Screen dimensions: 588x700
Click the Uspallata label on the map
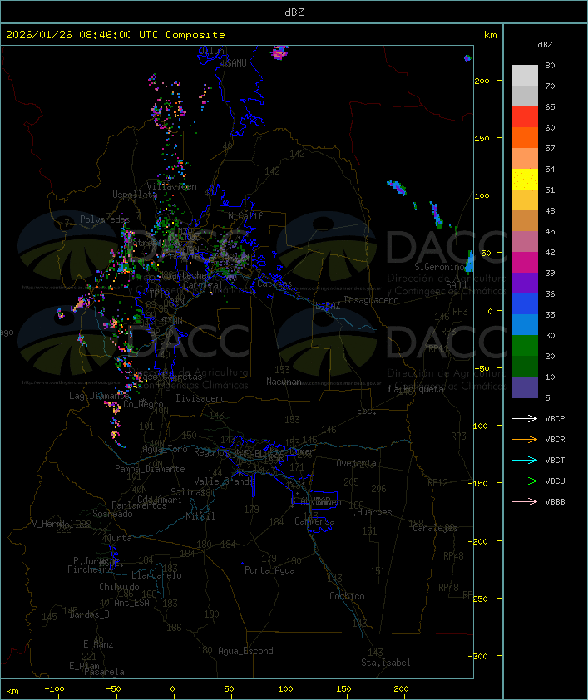pos(135,195)
